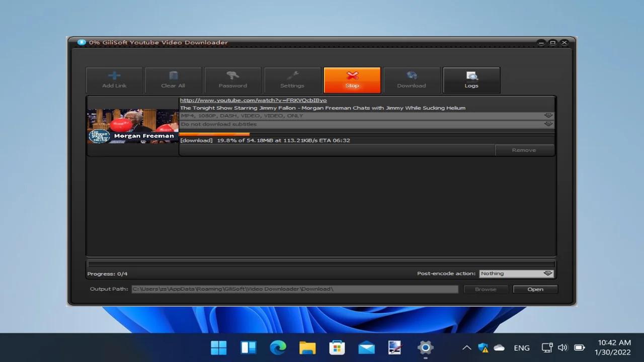644x362 pixels.
Task: Launch Microsoft Edge from taskbar
Action: click(x=278, y=347)
